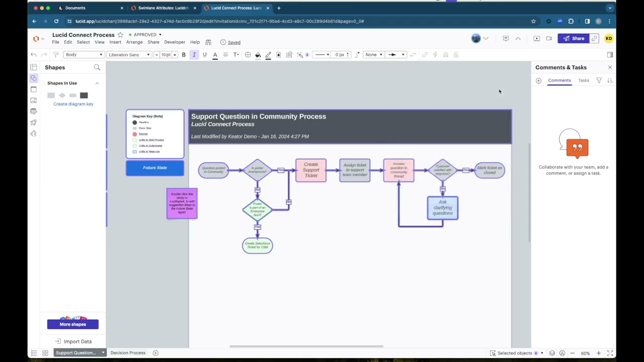The height and width of the screenshot is (362, 644).
Task: Open the line style dropdown
Action: click(x=321, y=55)
